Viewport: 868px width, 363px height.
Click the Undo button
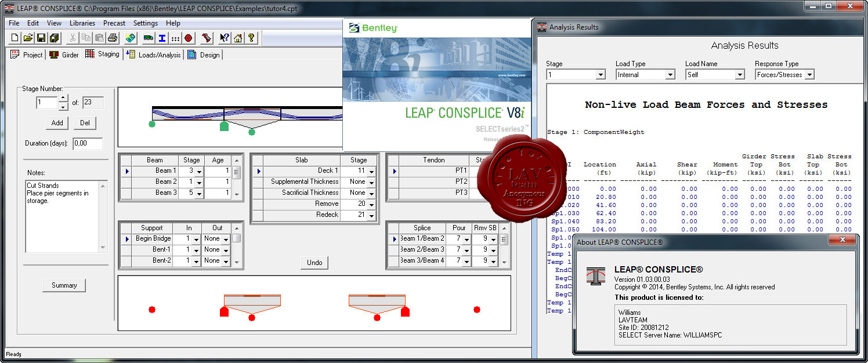point(314,263)
